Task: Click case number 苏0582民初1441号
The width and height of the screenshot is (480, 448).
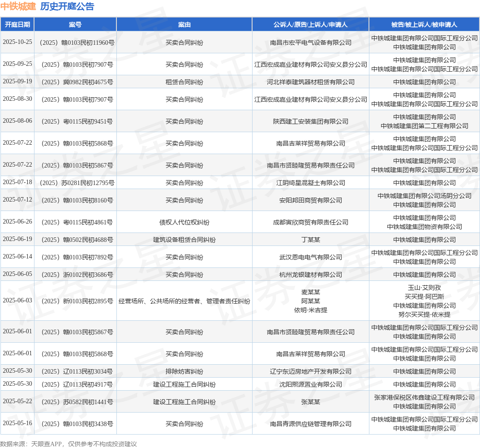Action: (x=77, y=402)
